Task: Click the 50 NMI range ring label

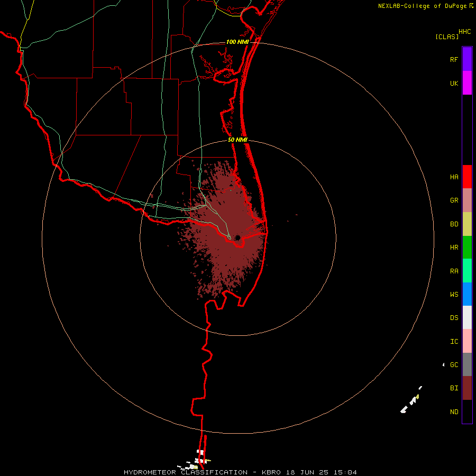Action: click(237, 140)
